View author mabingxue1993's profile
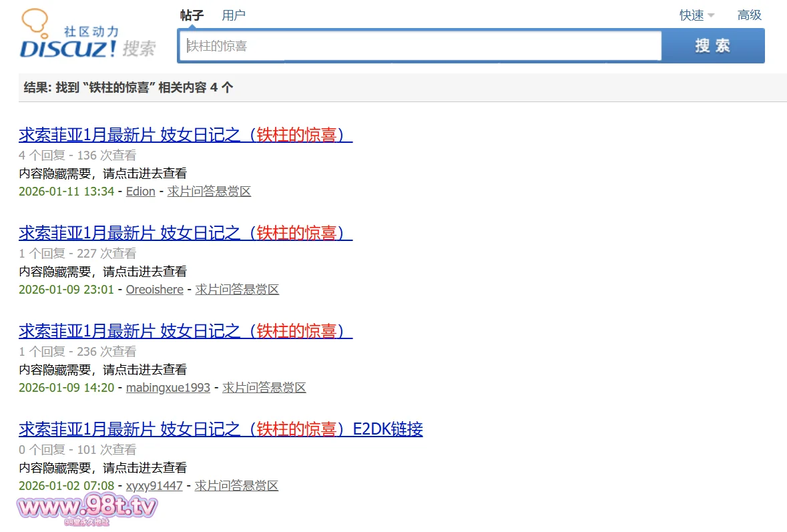Viewport: 787px width, 532px height. [168, 388]
